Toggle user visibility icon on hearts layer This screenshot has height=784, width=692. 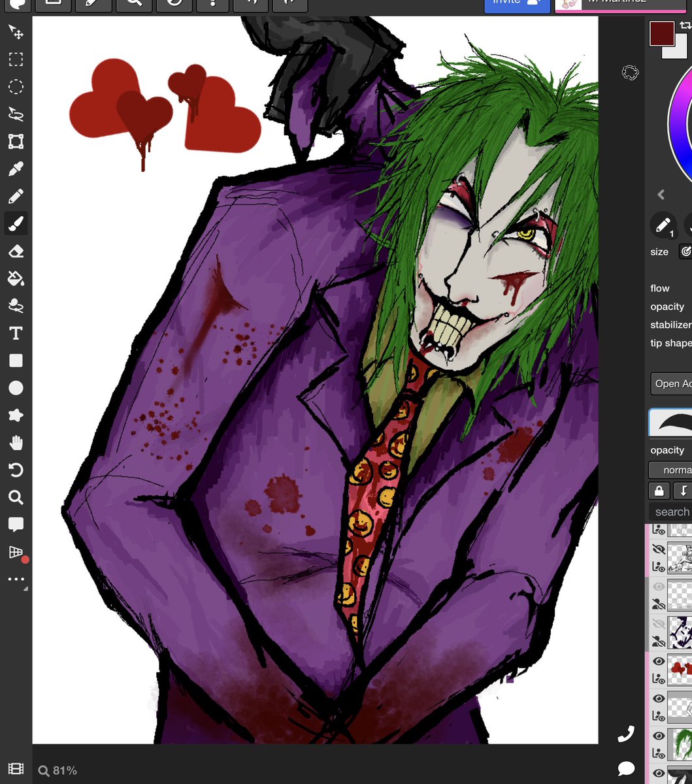[x=659, y=679]
